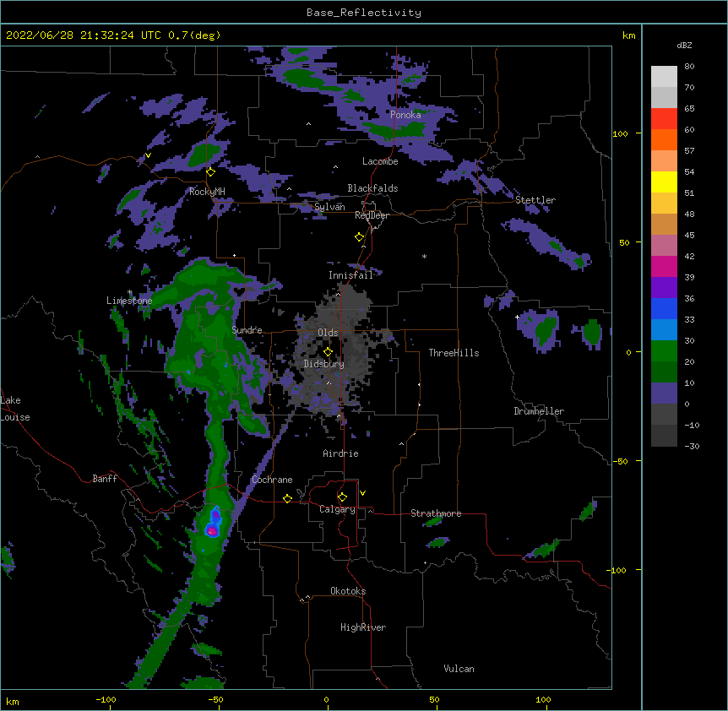
Task: Click the Innisfail label
Action: tap(351, 275)
